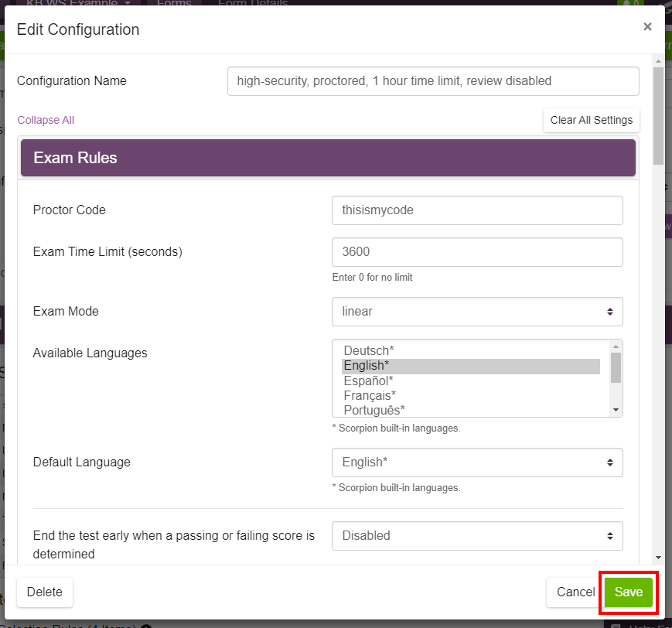Close the Edit Configuration dialog

[647, 26]
